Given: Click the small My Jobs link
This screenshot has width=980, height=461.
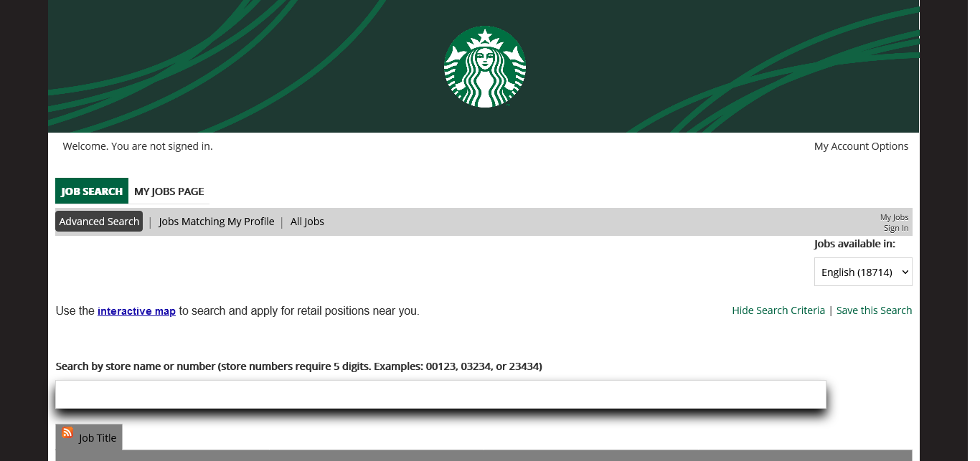Looking at the screenshot, I should [894, 217].
